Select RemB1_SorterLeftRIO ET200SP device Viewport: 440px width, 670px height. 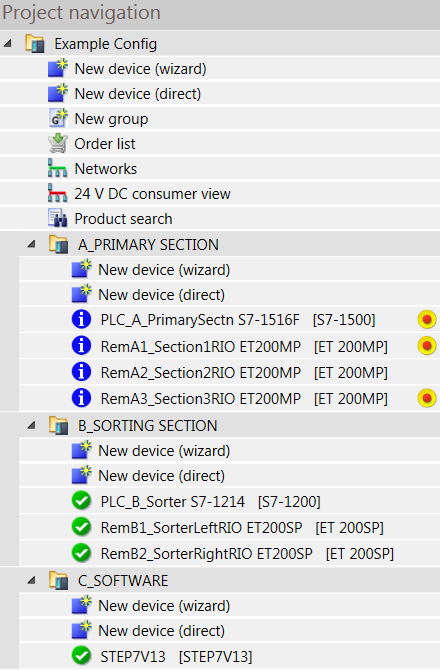pyautogui.click(x=242, y=528)
